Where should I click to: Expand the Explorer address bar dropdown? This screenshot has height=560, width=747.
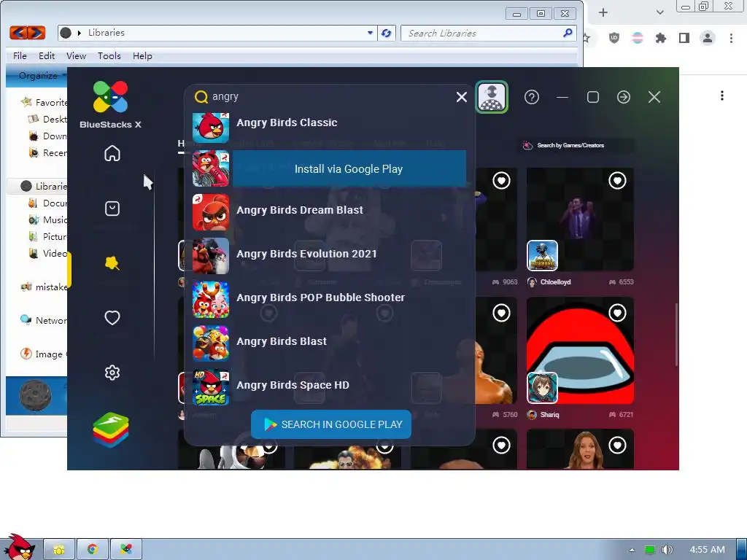370,33
